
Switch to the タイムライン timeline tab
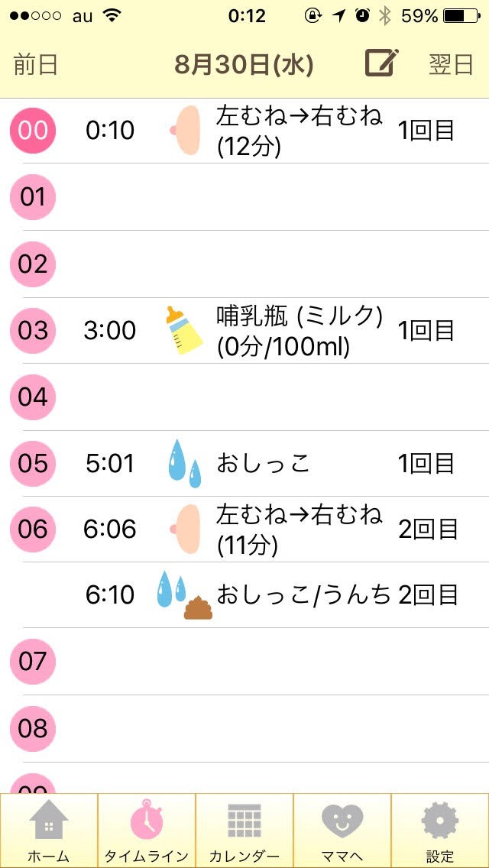click(147, 830)
